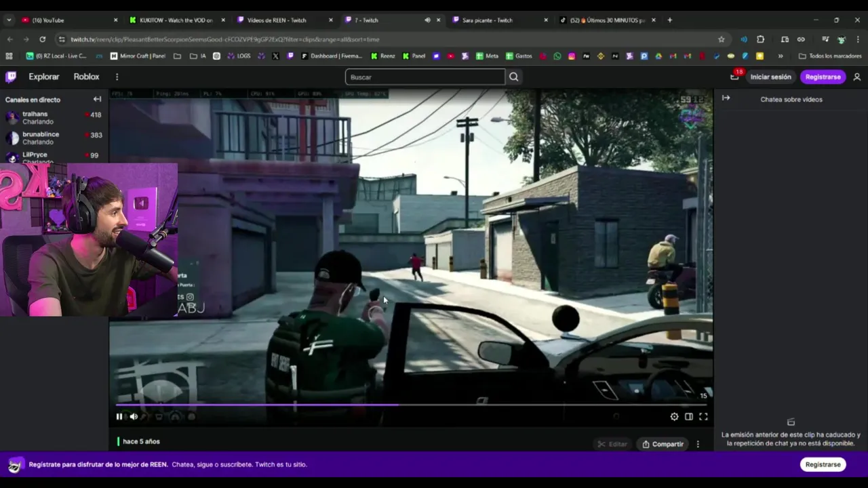Open RZ Local bookmark
Viewport: 868px width, 488px height.
[56, 56]
